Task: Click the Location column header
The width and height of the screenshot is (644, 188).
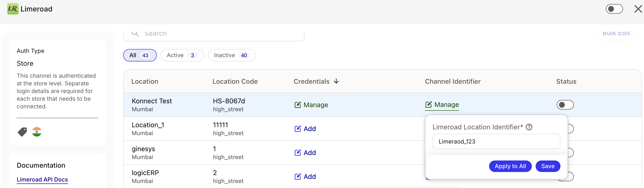Action: tap(145, 82)
